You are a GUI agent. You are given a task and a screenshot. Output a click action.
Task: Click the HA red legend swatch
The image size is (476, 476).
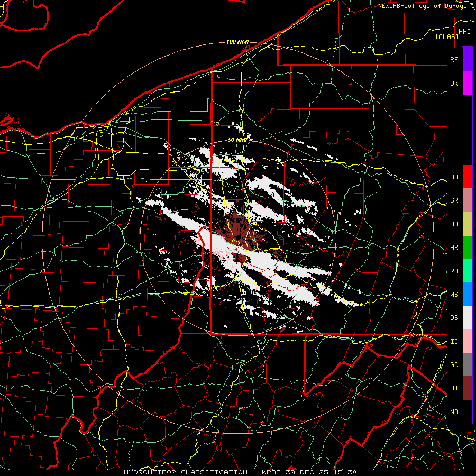(467, 177)
